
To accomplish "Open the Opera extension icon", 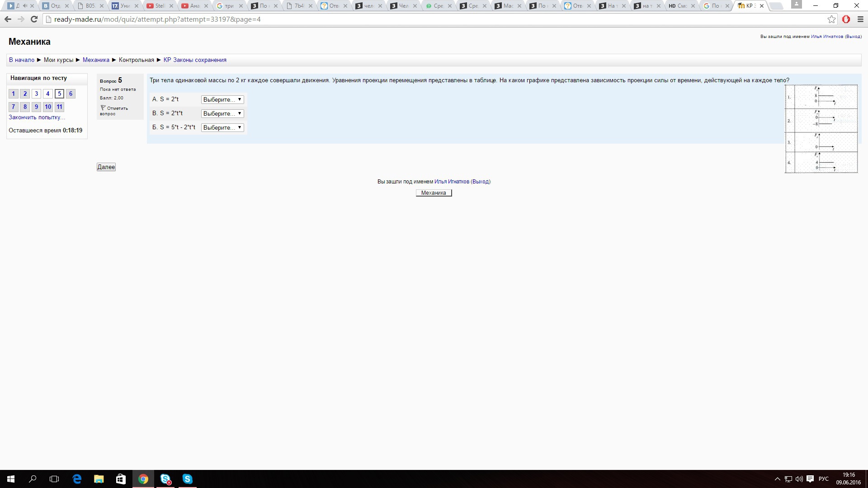I will (846, 19).
